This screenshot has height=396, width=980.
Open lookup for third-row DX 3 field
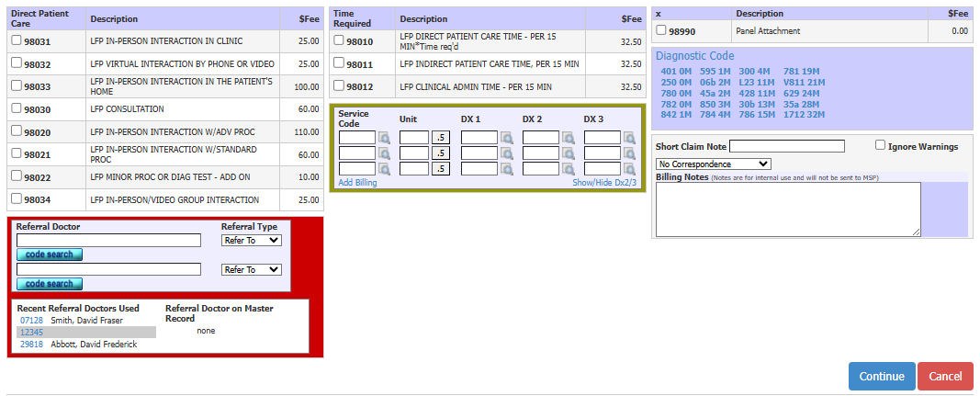point(630,169)
